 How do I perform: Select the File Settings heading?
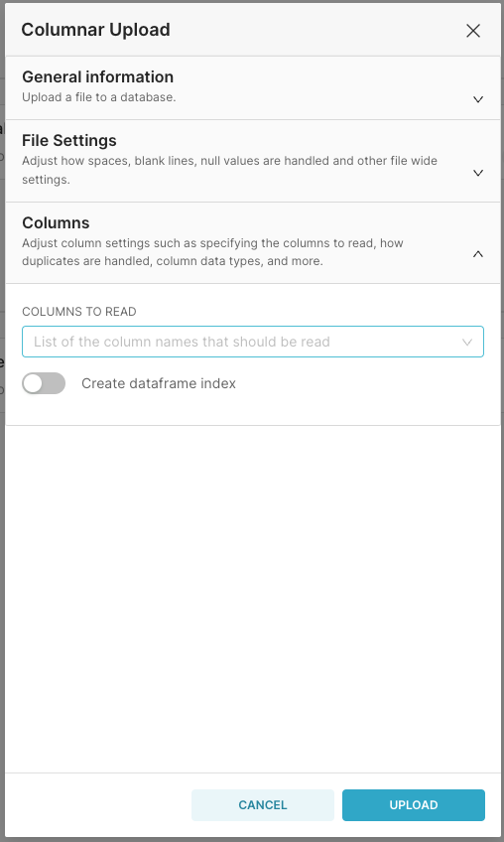[x=69, y=140]
